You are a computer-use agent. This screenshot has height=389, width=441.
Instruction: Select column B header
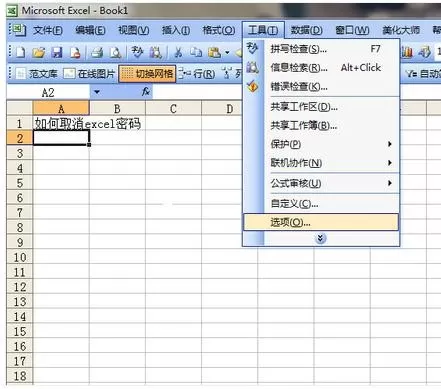[x=117, y=109]
